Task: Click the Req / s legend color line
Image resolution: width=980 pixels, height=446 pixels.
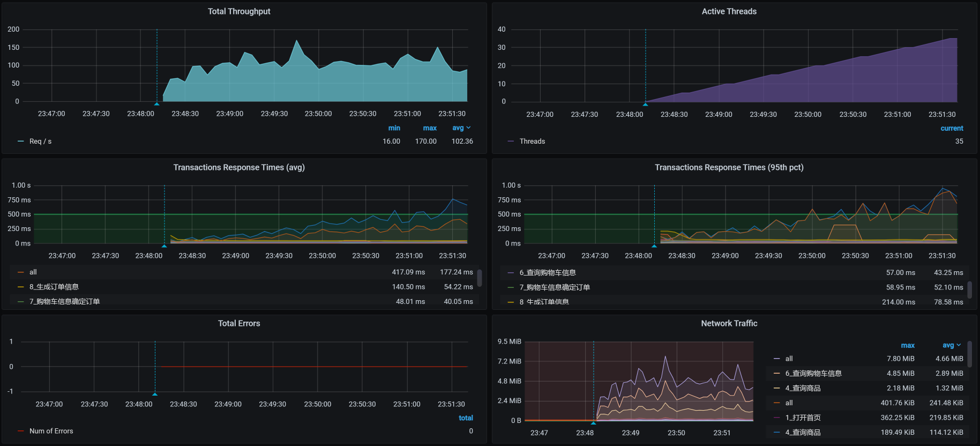Action: click(21, 142)
